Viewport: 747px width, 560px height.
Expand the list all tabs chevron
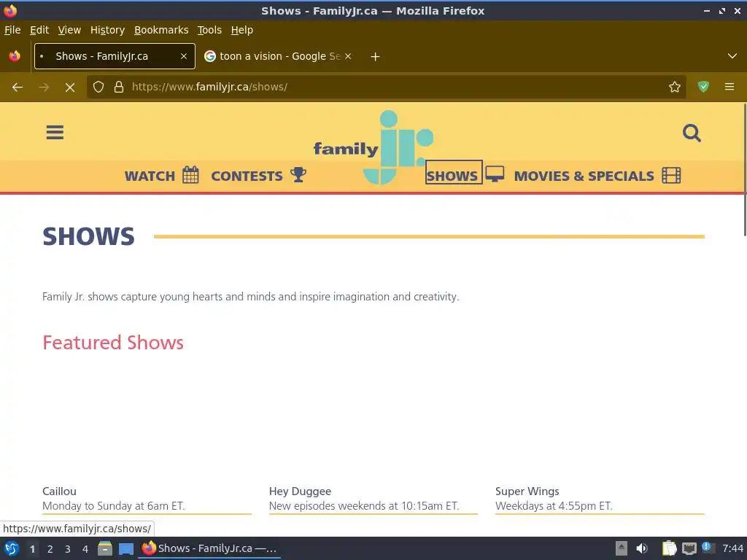732,56
